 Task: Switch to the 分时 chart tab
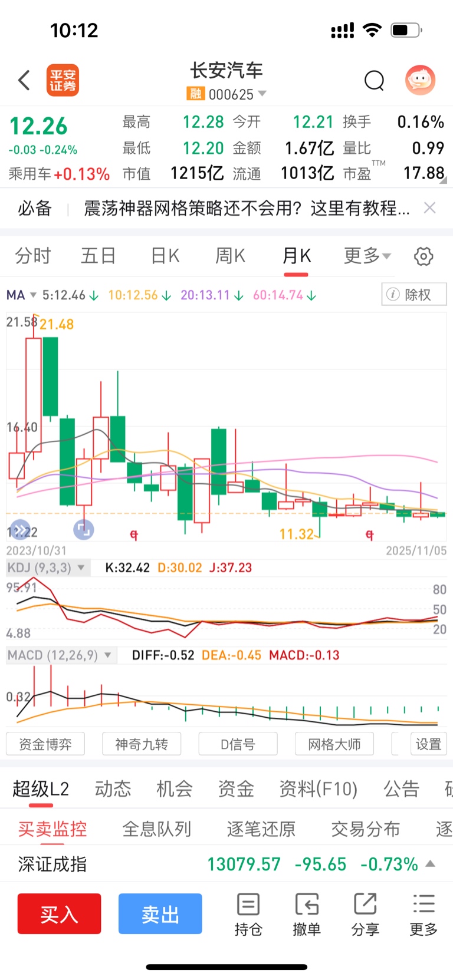pos(33,256)
